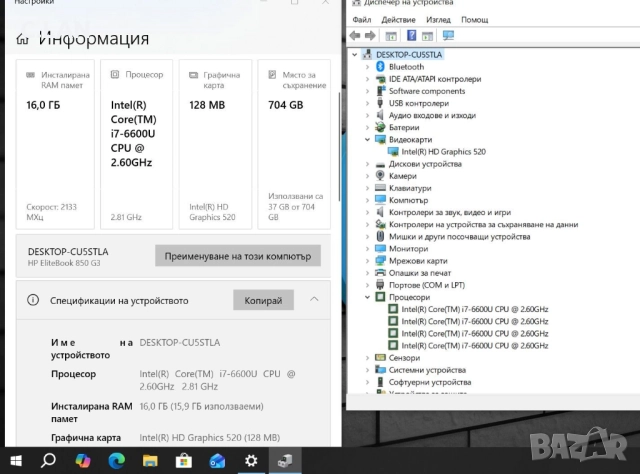Viewport: 640px width, 474px height.
Task: Collapse the Видеокарти node
Action: 367,140
